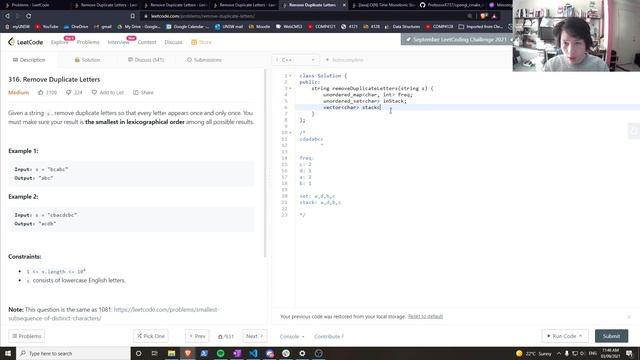This screenshot has width=640, height=360.
Task: Open Cortana circle icon in taskbar
Action: point(138,353)
